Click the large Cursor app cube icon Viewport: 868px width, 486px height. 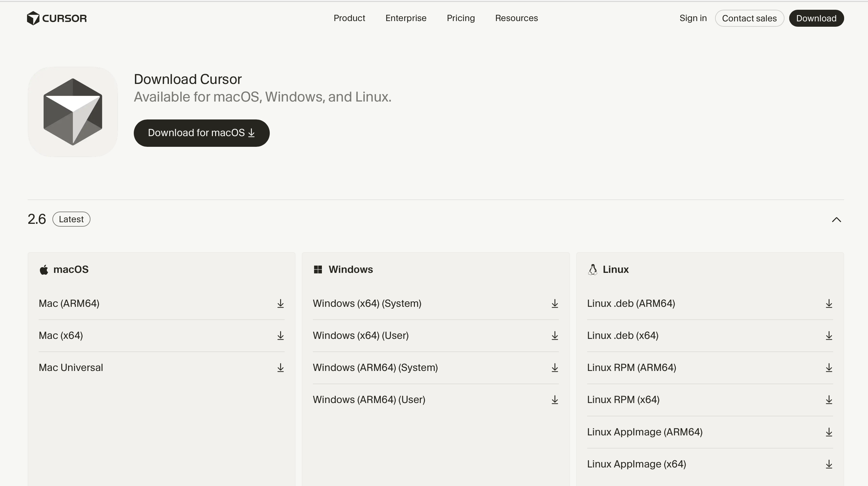(x=73, y=112)
